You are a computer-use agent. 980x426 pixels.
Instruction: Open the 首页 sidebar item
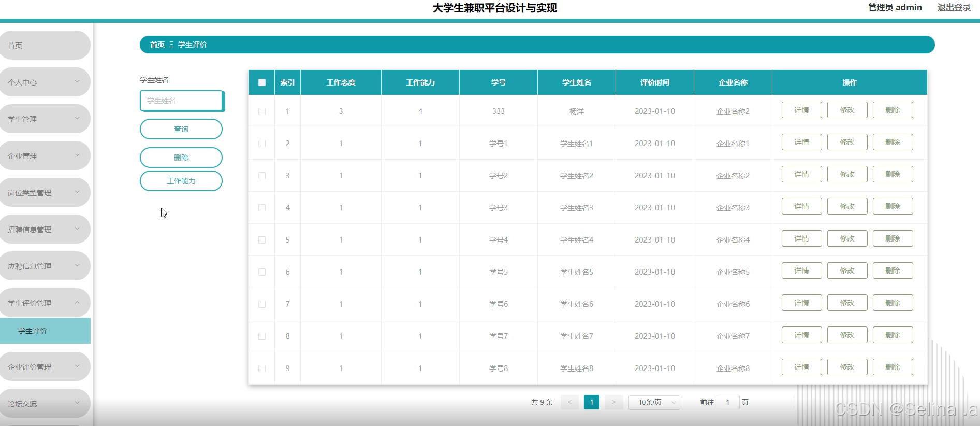[45, 45]
